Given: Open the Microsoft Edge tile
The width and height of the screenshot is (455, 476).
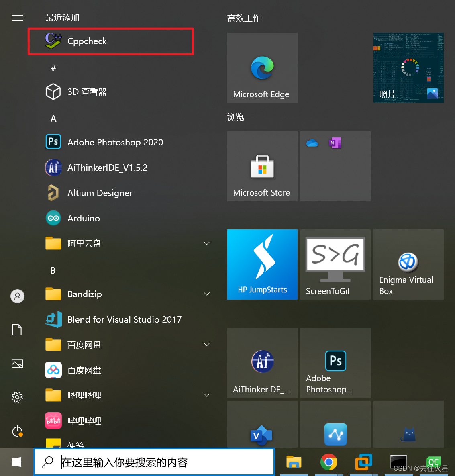Looking at the screenshot, I should click(262, 67).
